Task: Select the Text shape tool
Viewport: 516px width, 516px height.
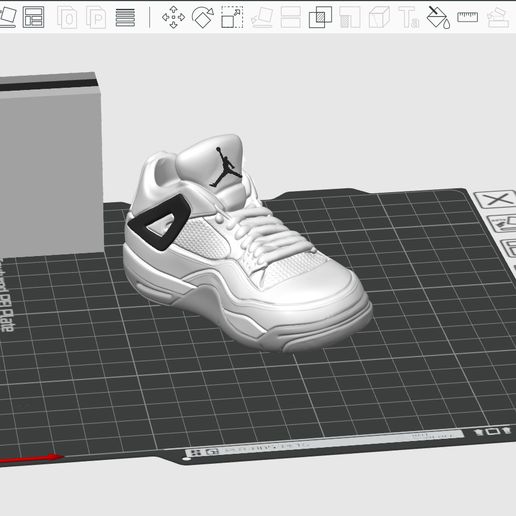Action: tap(409, 17)
